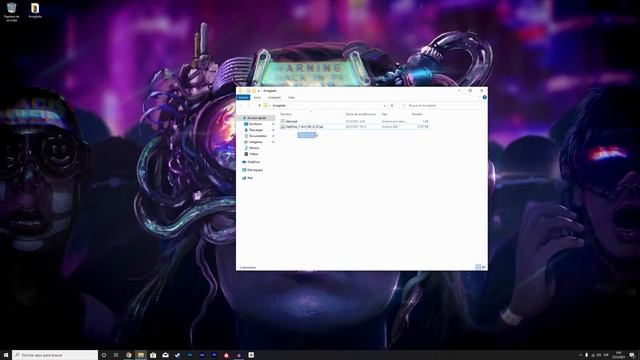Viewport: 640px width, 360px height.
Task: Sort files by Fecha de modificación column
Action: [x=362, y=114]
